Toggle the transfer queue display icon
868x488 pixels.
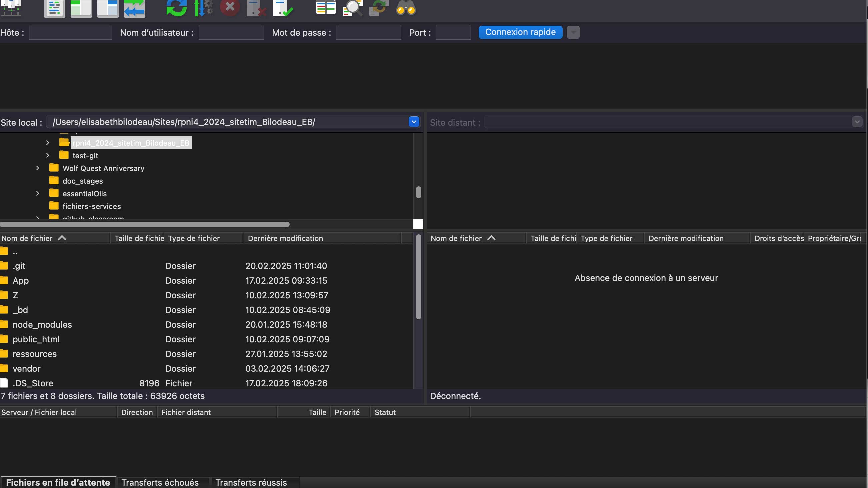click(134, 8)
